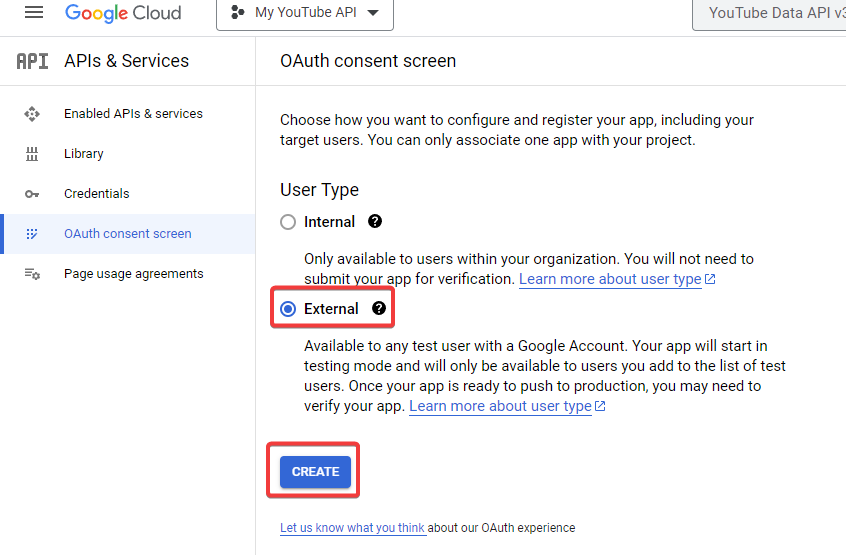Image resolution: width=846 pixels, height=555 pixels.
Task: Click the Google Cloud logo
Action: (123, 13)
